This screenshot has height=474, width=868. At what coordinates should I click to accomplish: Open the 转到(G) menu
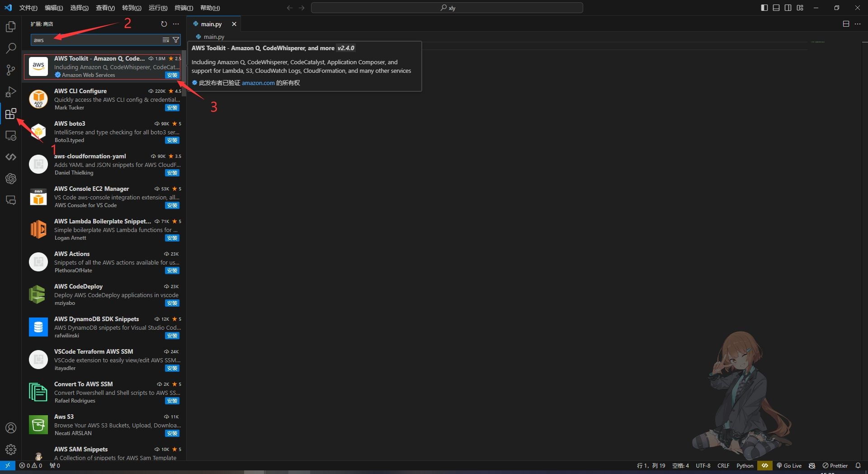tap(132, 8)
